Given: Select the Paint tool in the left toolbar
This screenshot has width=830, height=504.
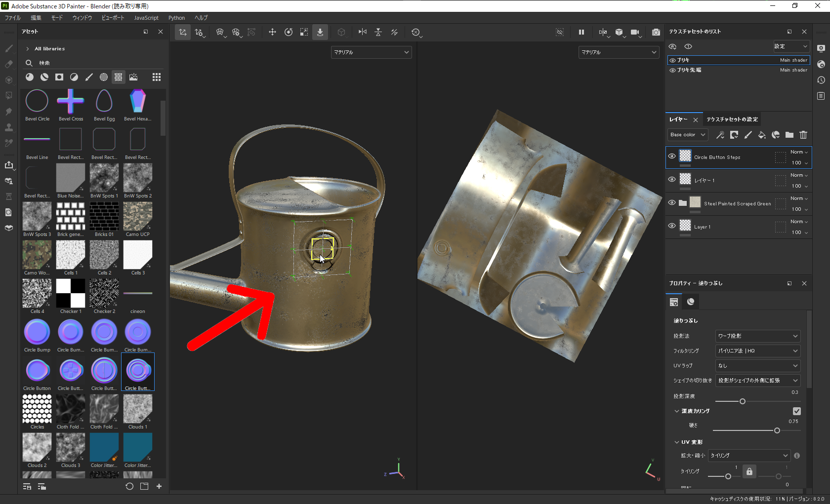Looking at the screenshot, I should pyautogui.click(x=8, y=48).
